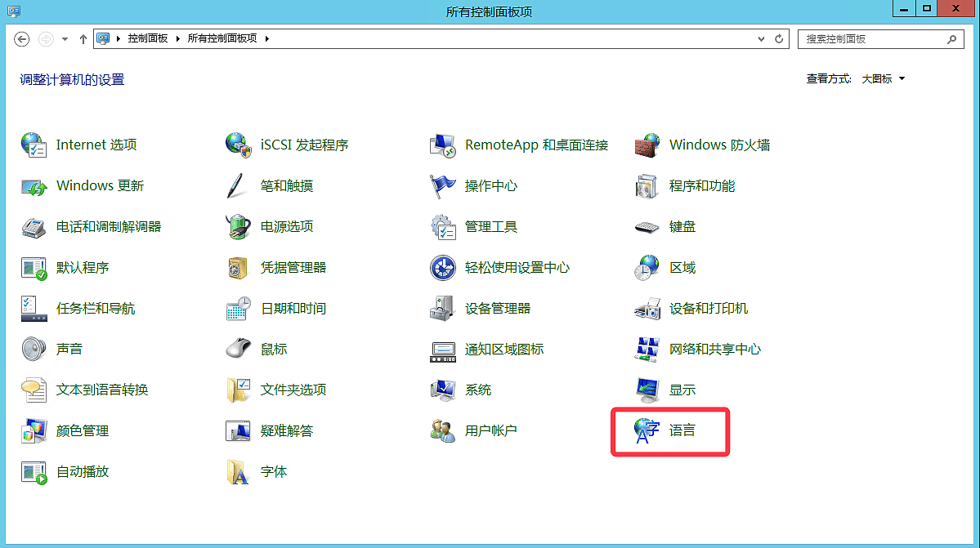Open the 电源选项 power options icon
This screenshot has height=548, width=980.
pos(238,227)
